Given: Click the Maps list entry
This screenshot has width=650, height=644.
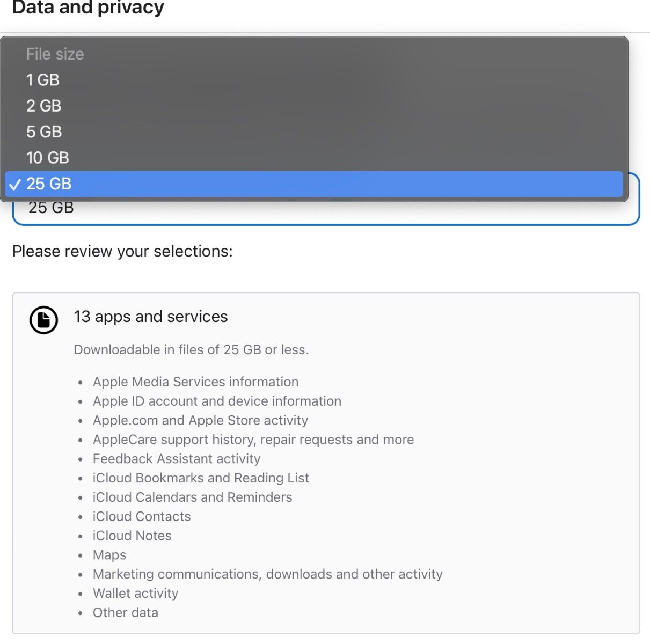Looking at the screenshot, I should [x=109, y=555].
